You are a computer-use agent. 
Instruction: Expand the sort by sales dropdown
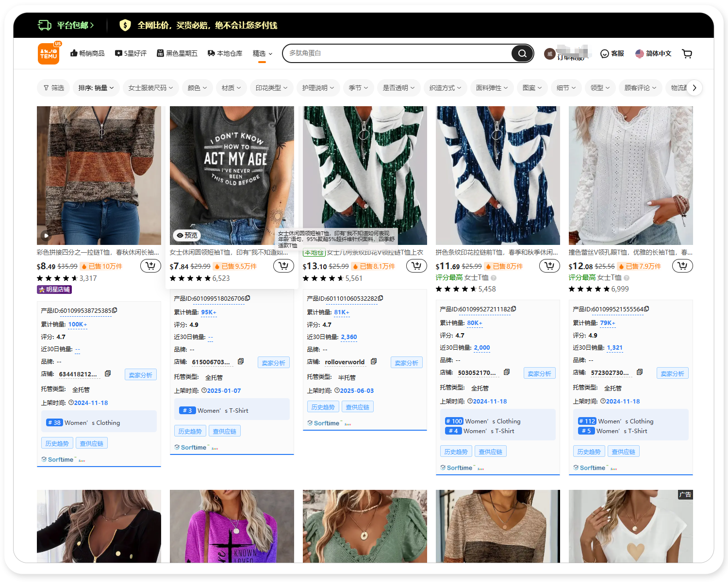point(96,88)
